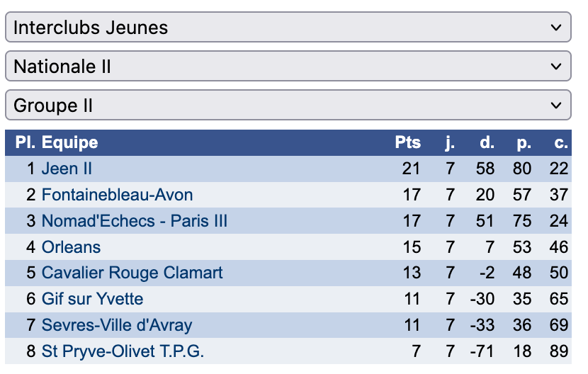The width and height of the screenshot is (588, 374).
Task: Open Nomad'Echecs - Paris III team page
Action: [x=135, y=221]
